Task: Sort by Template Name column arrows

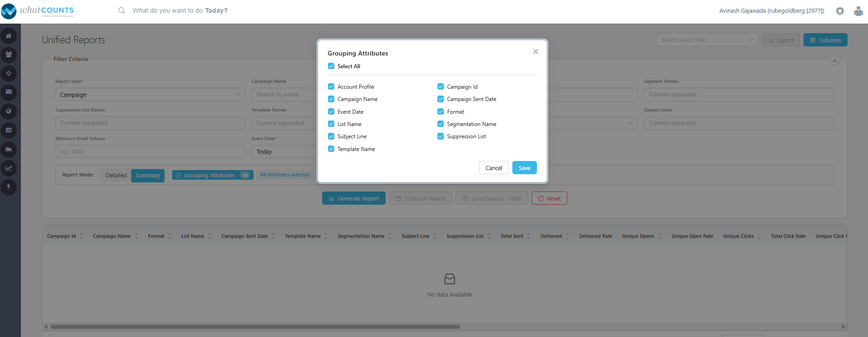Action: pyautogui.click(x=326, y=236)
